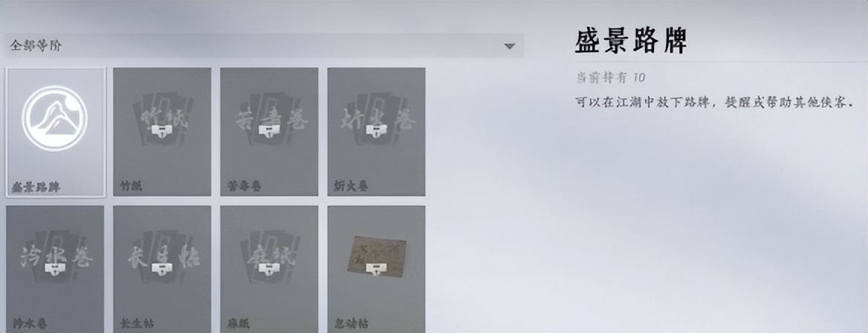This screenshot has height=333, width=868.
Task: Click the lock icon on 忽动帖 card
Action: tap(377, 269)
